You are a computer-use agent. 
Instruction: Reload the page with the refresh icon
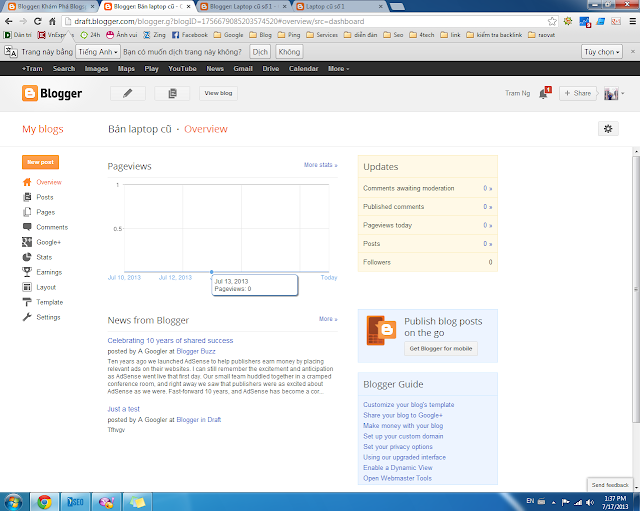tap(38, 21)
